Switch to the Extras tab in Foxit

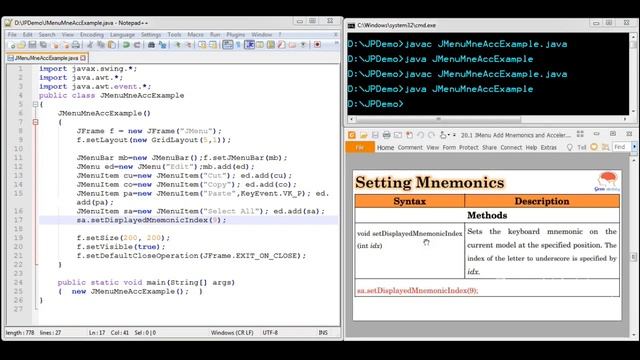click(x=549, y=147)
